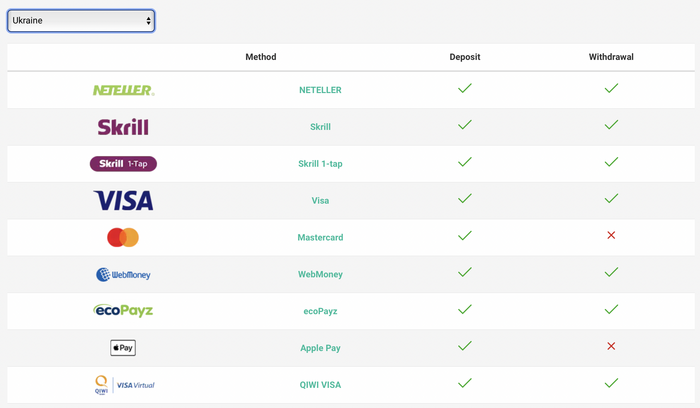Click the purple Skrill logo
The height and width of the screenshot is (408, 700).
coord(123,127)
